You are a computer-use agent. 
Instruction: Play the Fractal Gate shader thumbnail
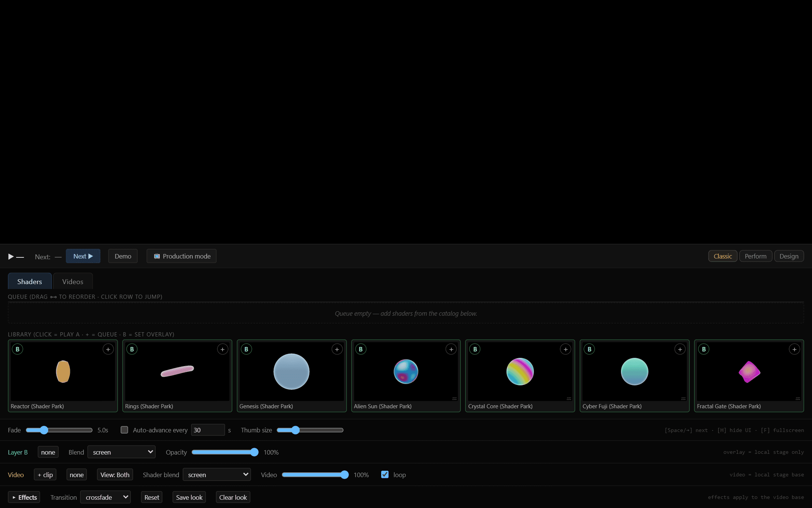pyautogui.click(x=749, y=371)
